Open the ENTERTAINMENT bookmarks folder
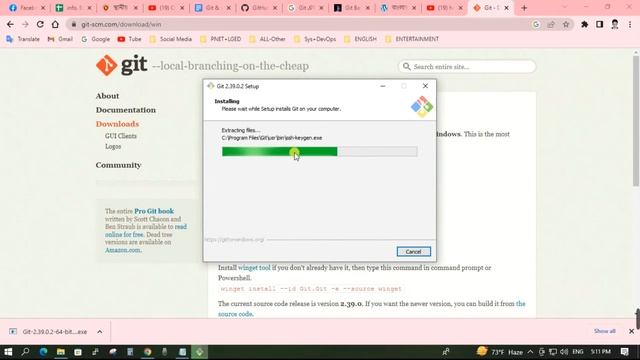Screen dimensions: 640x360 [412, 39]
